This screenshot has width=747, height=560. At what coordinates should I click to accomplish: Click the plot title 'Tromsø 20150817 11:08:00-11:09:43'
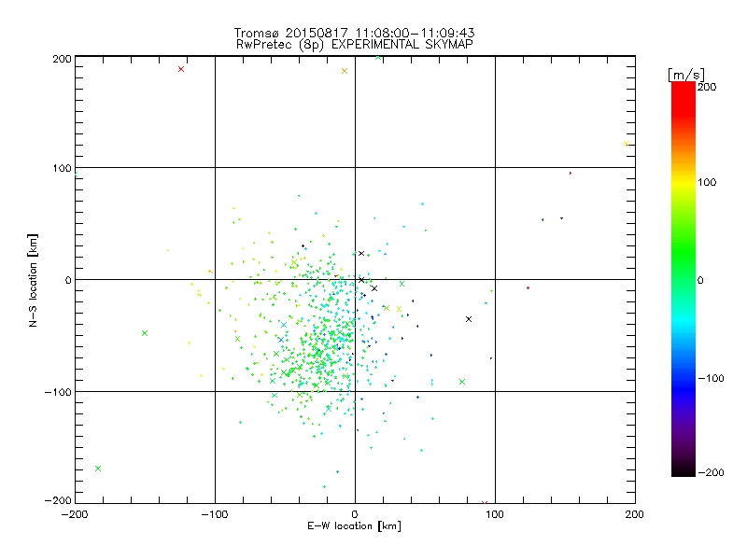pos(354,33)
